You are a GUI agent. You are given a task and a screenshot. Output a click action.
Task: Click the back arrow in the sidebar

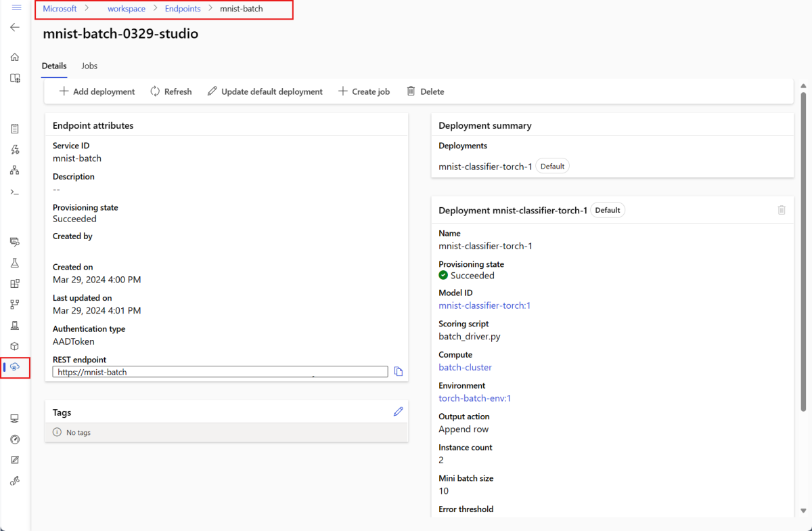pyautogui.click(x=14, y=27)
